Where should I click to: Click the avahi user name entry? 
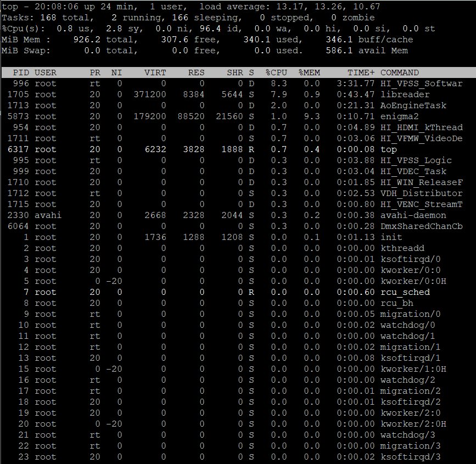coord(48,215)
